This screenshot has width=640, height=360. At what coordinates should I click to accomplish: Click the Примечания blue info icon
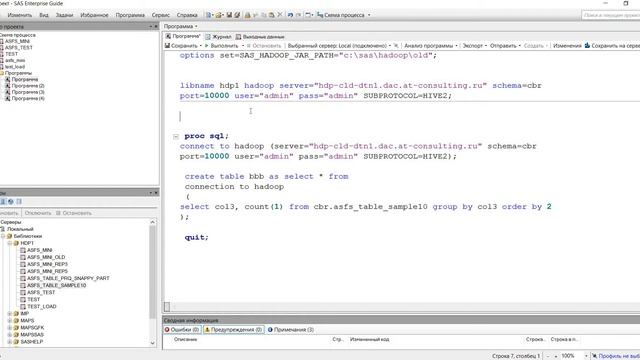pos(270,330)
